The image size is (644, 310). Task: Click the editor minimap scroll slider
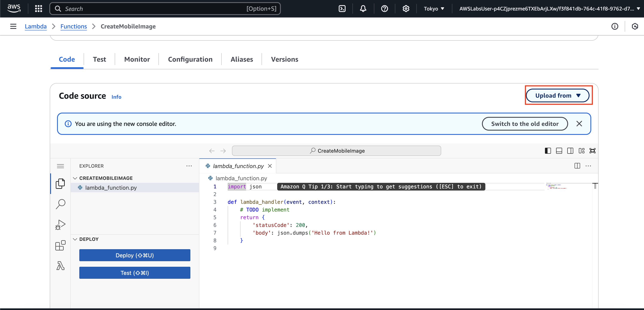(x=595, y=186)
